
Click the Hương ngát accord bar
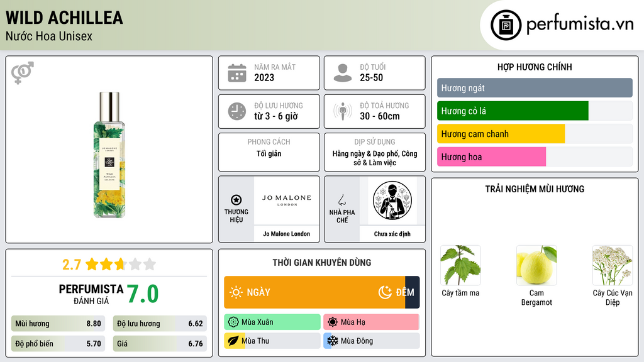click(x=535, y=88)
